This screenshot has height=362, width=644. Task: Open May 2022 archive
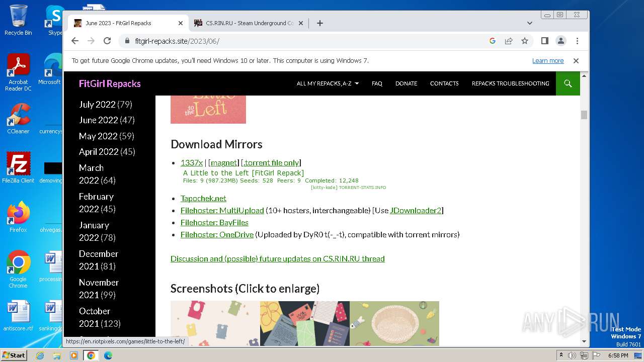pos(98,136)
